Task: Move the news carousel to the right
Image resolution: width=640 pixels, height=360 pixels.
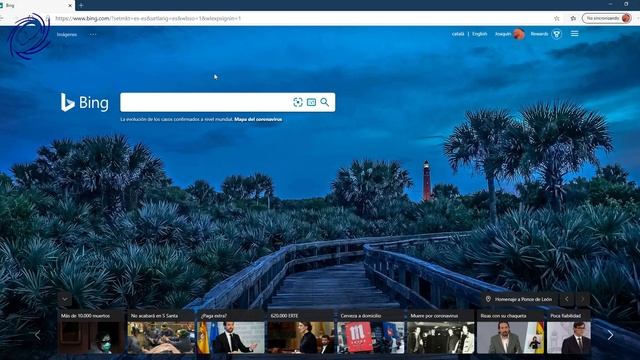Action: click(x=610, y=335)
